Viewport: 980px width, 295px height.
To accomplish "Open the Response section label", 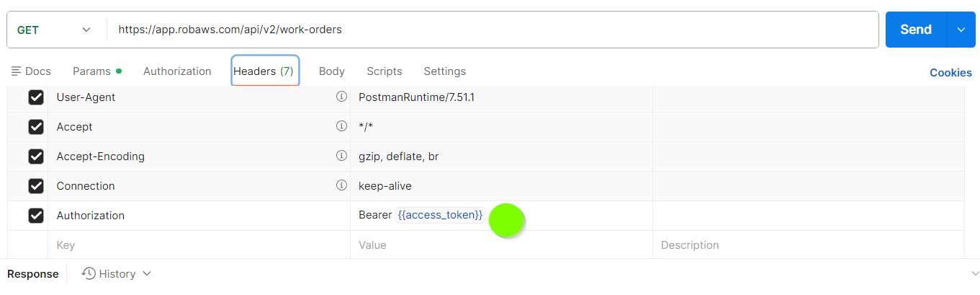I will click(33, 274).
